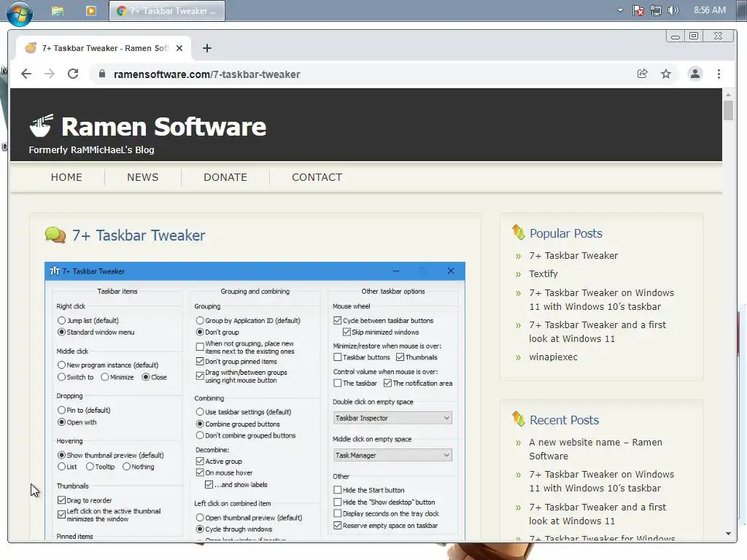
Task: Click the page scrollbar thumb
Action: click(x=728, y=110)
